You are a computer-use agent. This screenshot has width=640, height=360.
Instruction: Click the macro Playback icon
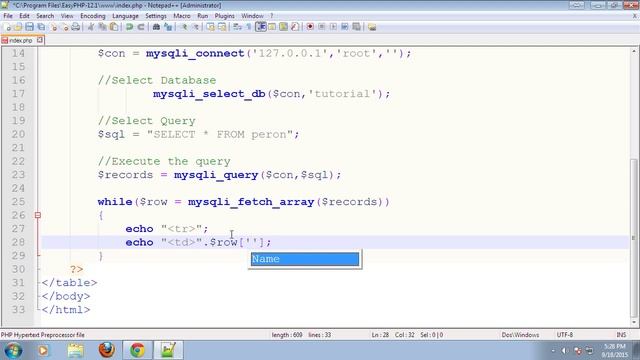[333, 27]
